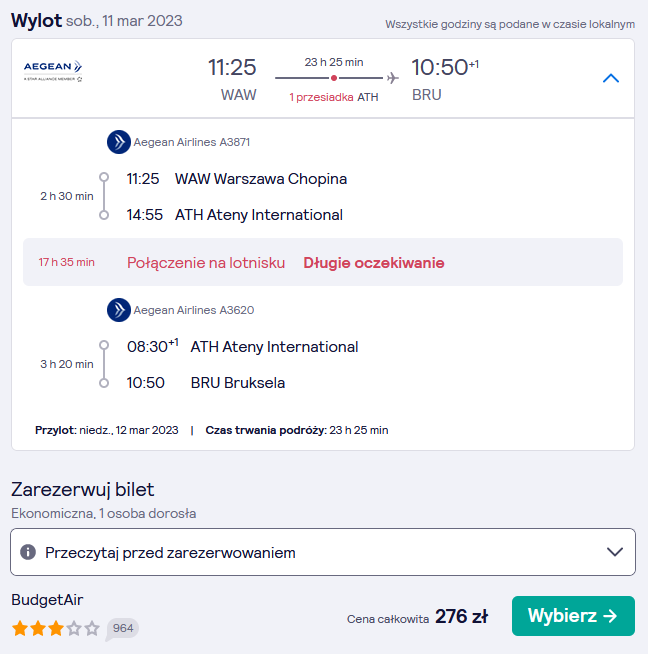
Task: Click the red layover dot on route line
Action: (x=334, y=78)
